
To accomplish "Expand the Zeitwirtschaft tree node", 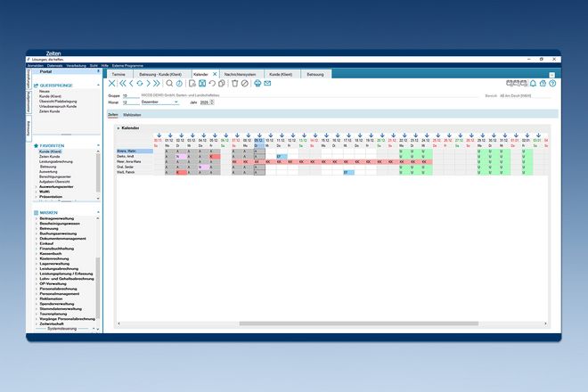I will [x=37, y=324].
